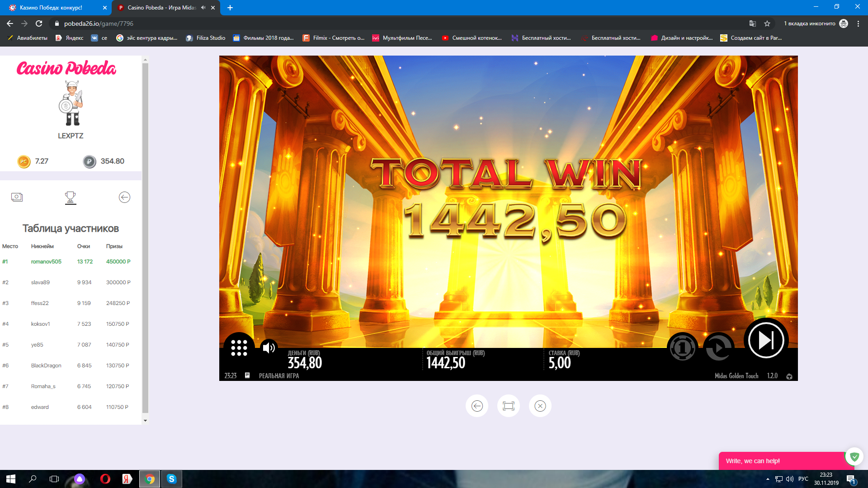Viewport: 868px width, 488px height.
Task: Click player romanov505 in participants table
Action: point(46,262)
